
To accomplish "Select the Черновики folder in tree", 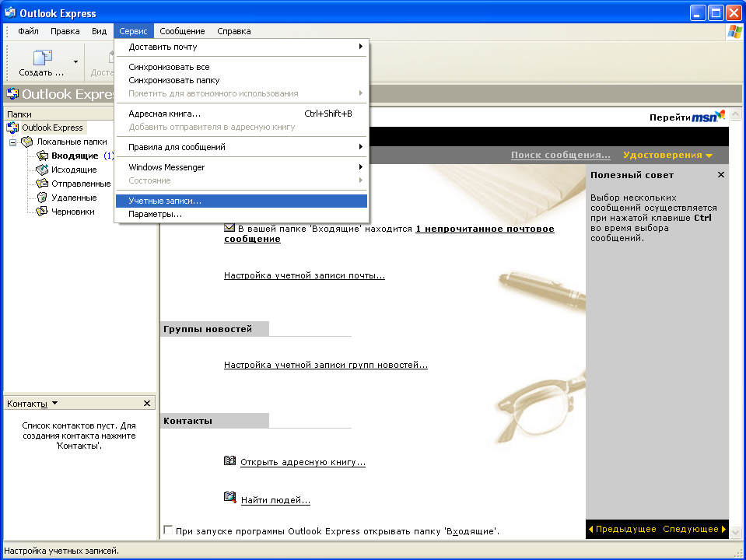I will 73,212.
